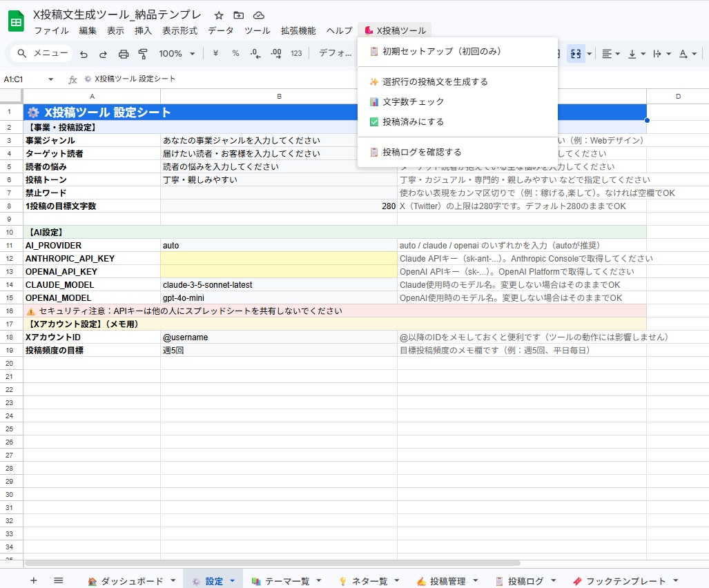Rename the document title

(117, 15)
